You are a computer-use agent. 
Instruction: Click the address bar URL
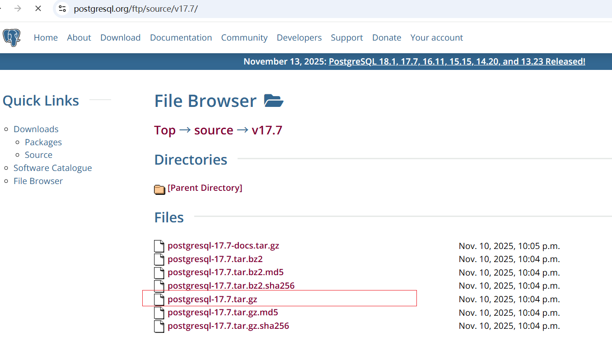(135, 9)
